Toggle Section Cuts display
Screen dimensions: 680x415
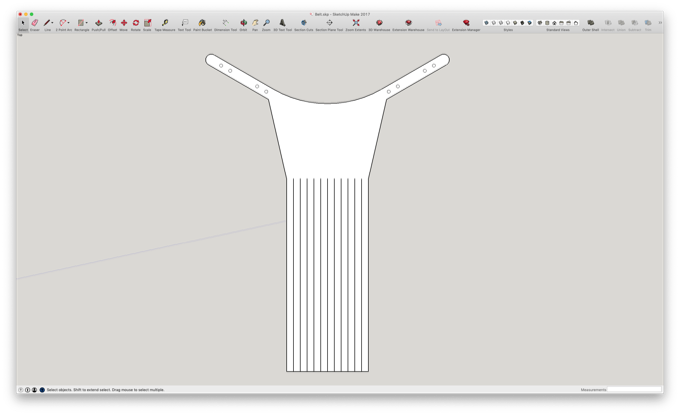click(304, 23)
